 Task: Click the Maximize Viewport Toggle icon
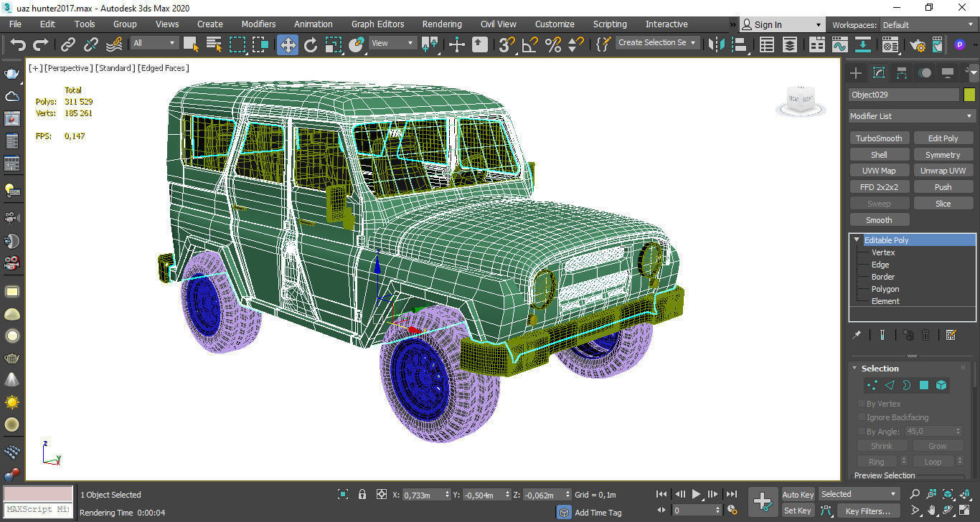[966, 511]
